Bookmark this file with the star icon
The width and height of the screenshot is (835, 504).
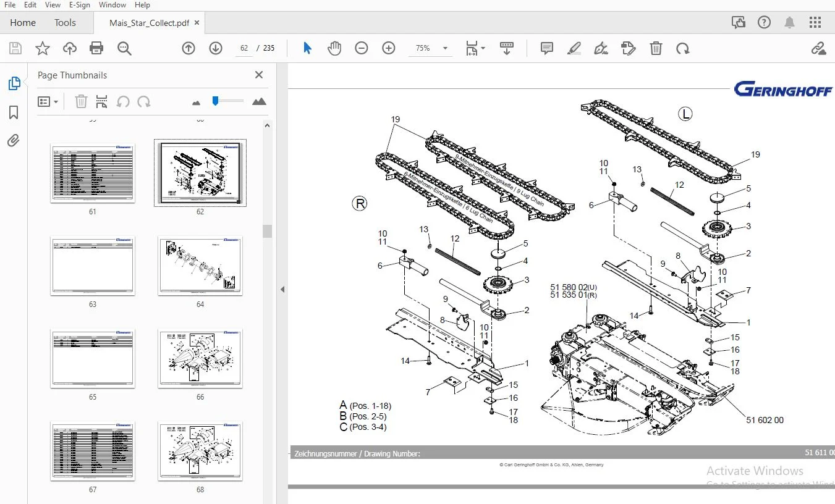43,48
